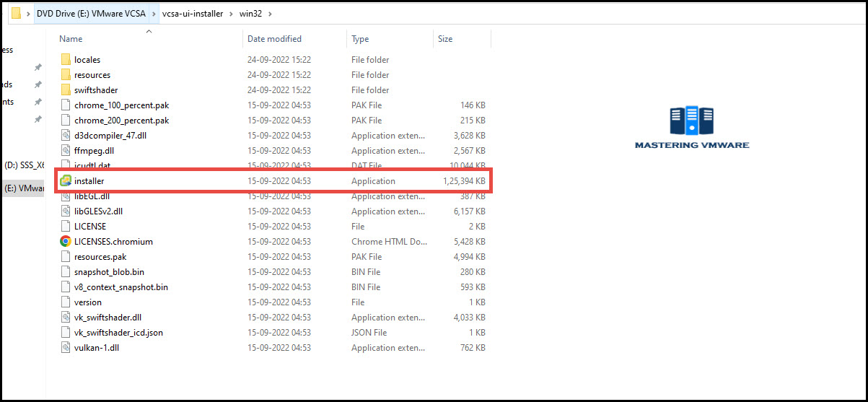Select the resources folder name
The image size is (868, 402).
[92, 75]
